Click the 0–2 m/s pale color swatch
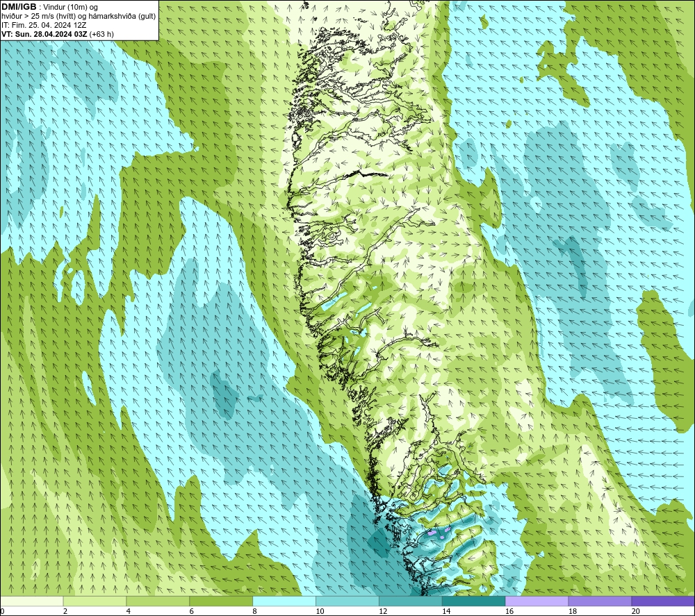This screenshot has height=616, width=695. (31, 601)
